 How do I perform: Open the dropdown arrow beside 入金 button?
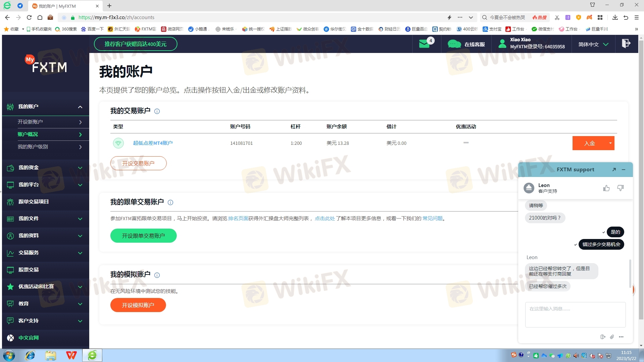coord(610,143)
